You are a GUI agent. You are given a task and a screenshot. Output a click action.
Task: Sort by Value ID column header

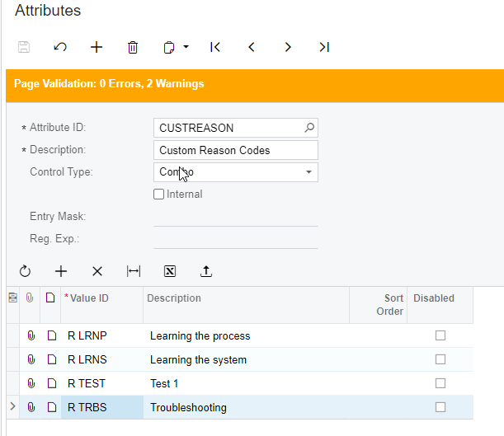(x=102, y=305)
